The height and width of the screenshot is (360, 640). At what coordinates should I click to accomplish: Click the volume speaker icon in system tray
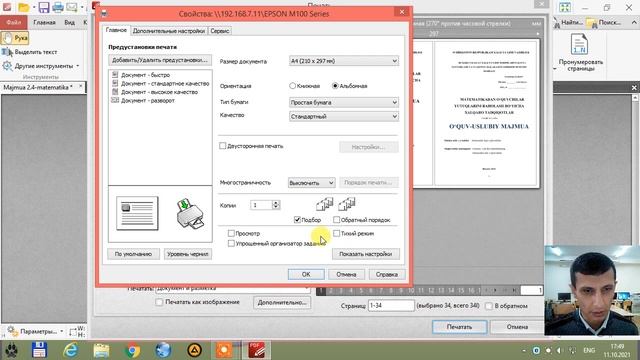pos(559,351)
